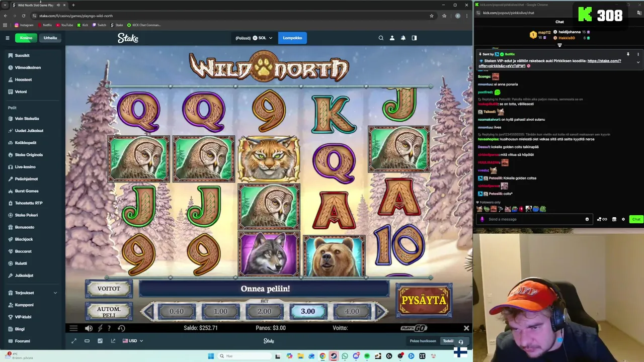This screenshot has height=362, width=644.
Task: Click the VOITOT paytable button
Action: click(109, 289)
